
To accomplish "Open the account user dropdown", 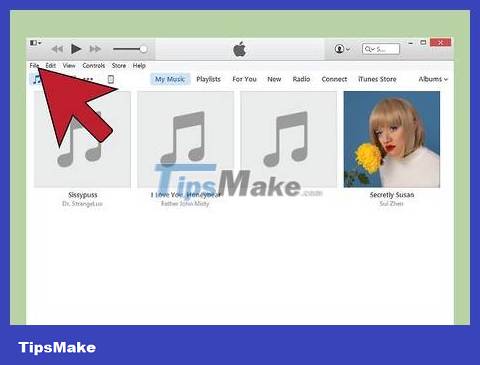I will [x=342, y=49].
